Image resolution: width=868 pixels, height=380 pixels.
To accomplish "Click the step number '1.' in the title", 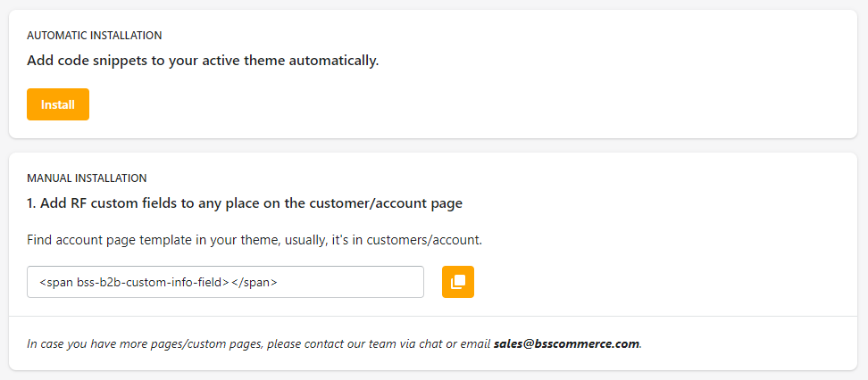I will click(32, 203).
